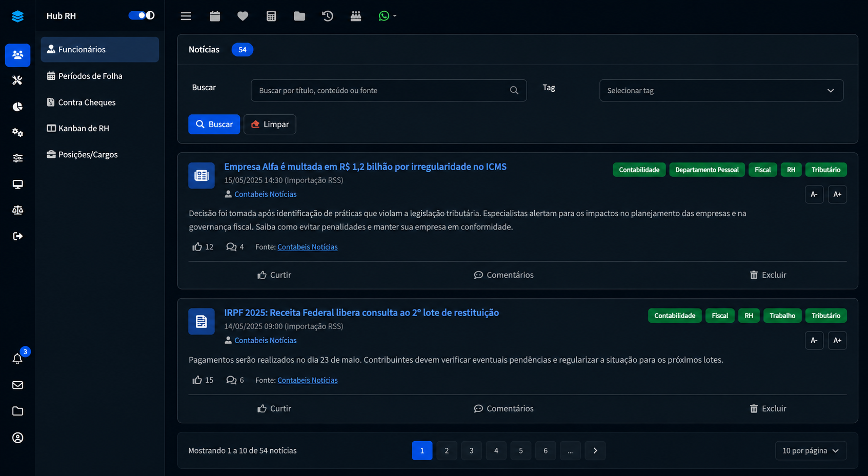Click Contabeis Notícias author of Empresa Alfa article
Screen dimensions: 868x476
265,194
